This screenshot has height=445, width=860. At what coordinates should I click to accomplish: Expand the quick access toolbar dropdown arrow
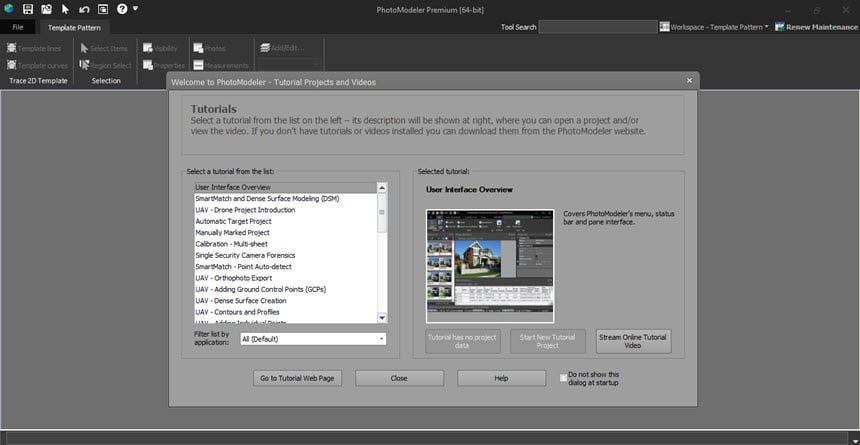(x=135, y=9)
